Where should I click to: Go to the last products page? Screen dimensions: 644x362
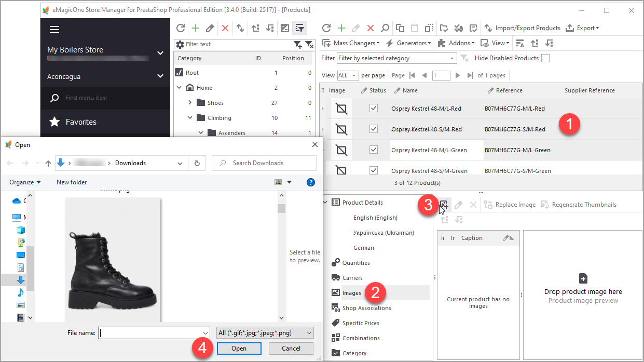470,75
